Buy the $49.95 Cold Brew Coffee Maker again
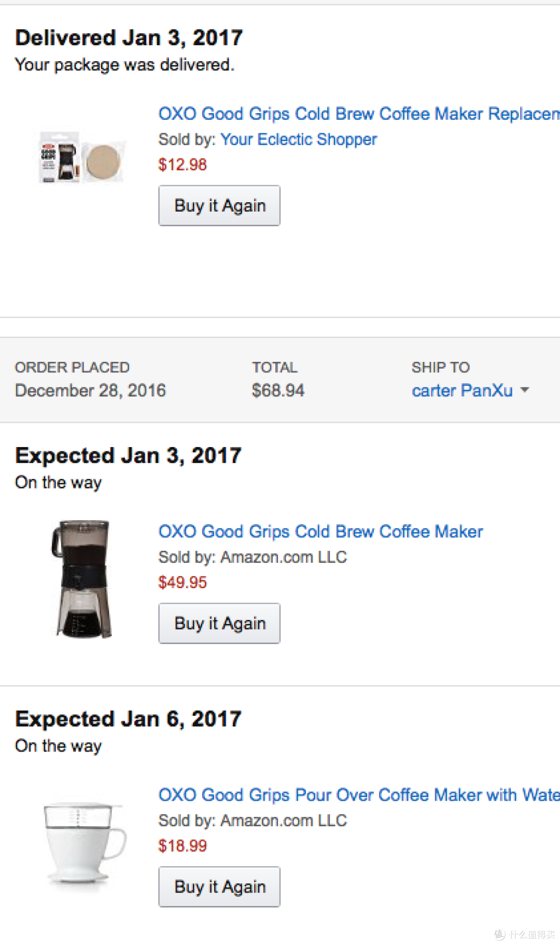Viewport: 560px width, 946px height. pyautogui.click(x=219, y=623)
